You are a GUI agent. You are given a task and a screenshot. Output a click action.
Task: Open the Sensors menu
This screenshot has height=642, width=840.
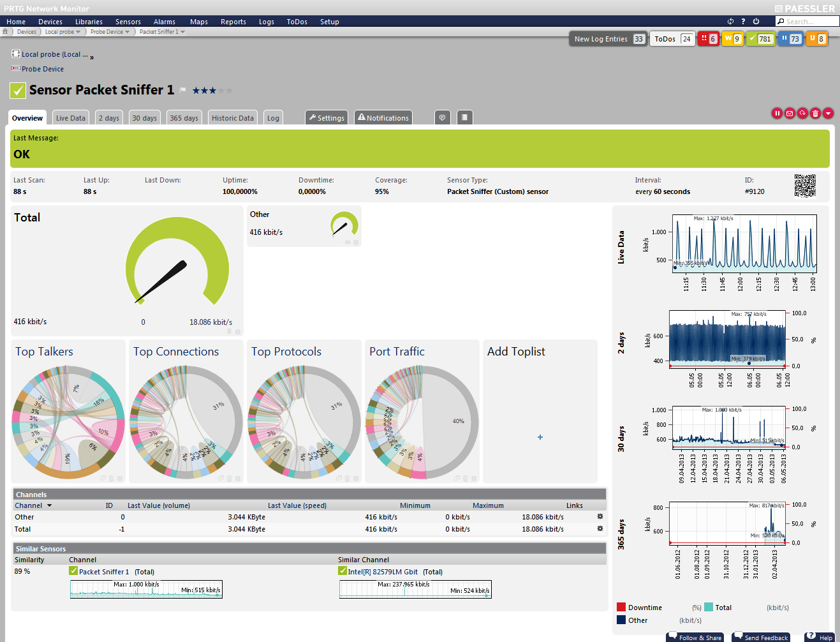coord(128,22)
